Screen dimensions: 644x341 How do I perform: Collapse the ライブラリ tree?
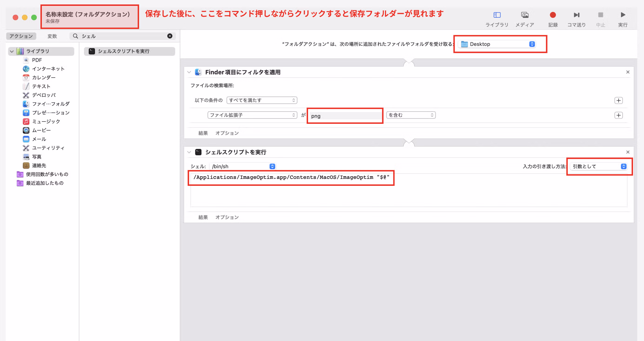[11, 51]
